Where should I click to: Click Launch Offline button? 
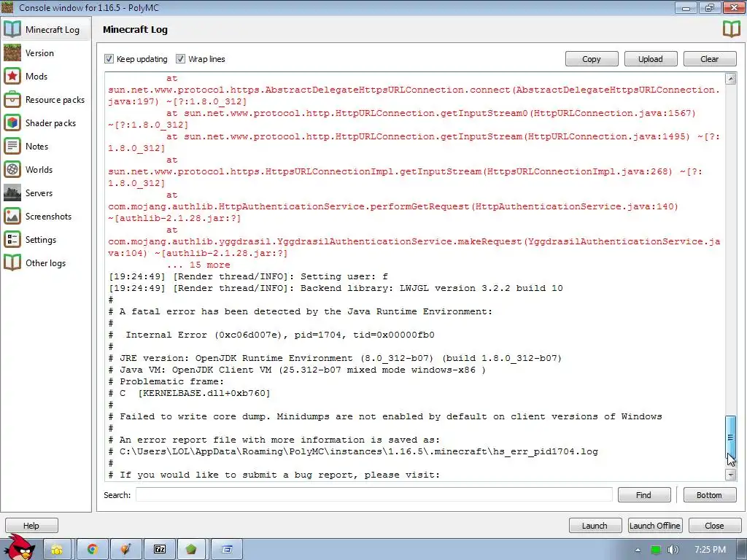coord(655,526)
